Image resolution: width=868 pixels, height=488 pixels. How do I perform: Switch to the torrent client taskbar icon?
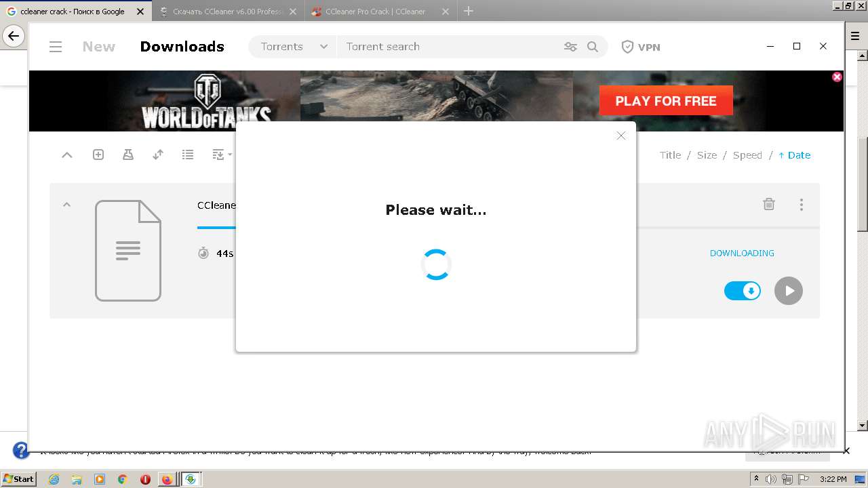click(191, 479)
